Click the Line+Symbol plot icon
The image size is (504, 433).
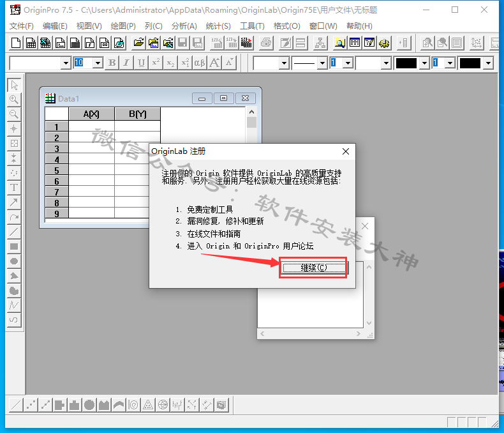pyautogui.click(x=45, y=405)
